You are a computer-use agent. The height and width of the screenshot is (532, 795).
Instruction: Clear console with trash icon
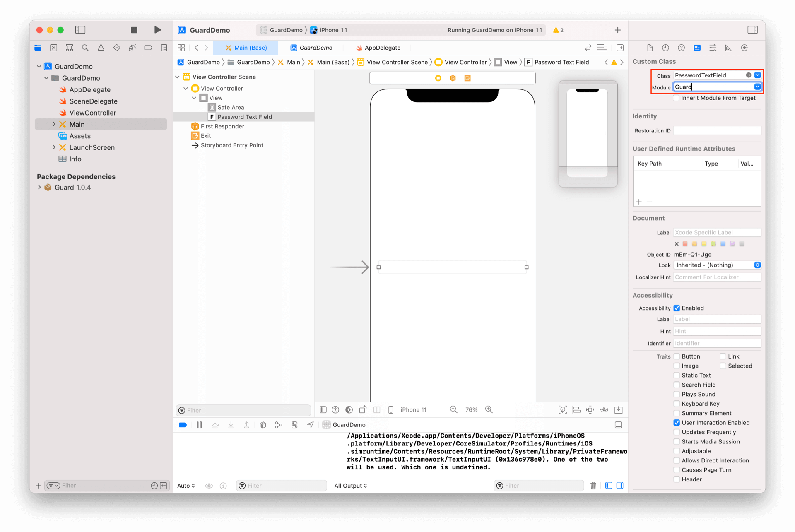(593, 486)
